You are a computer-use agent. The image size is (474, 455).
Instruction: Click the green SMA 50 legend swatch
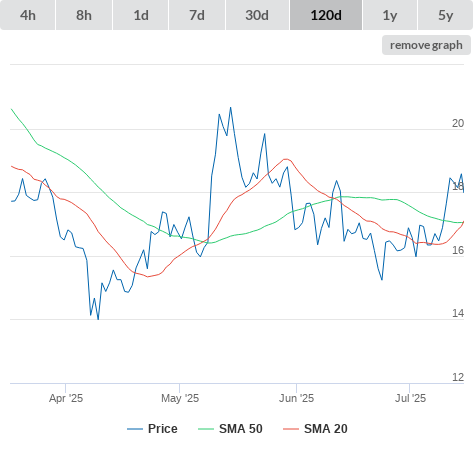click(x=206, y=429)
